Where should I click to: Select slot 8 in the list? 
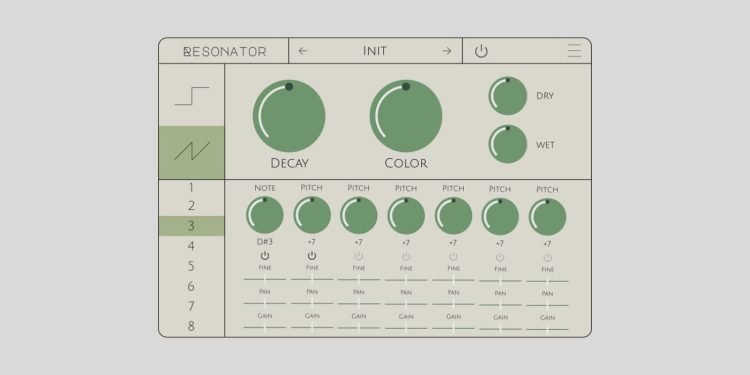(191, 326)
